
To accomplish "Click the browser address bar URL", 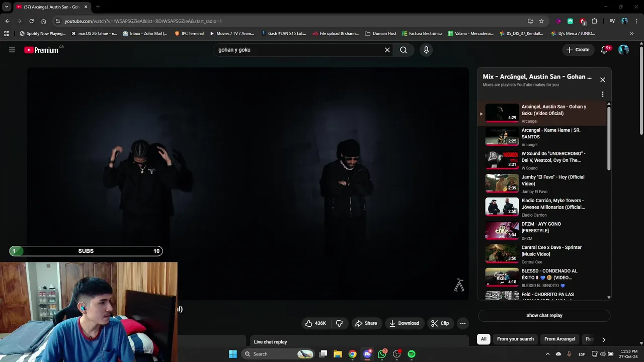I will [x=143, y=21].
